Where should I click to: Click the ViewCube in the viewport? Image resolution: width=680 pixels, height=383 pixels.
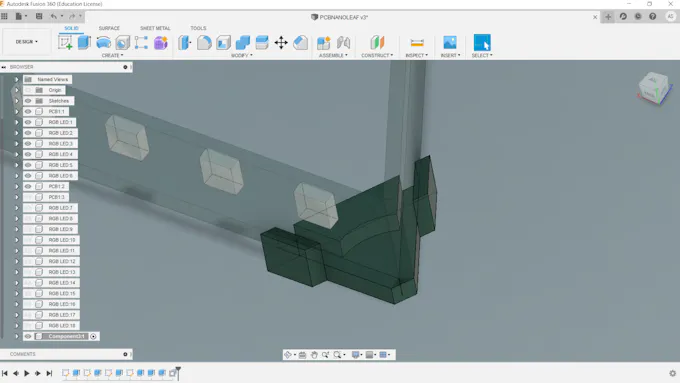(654, 88)
